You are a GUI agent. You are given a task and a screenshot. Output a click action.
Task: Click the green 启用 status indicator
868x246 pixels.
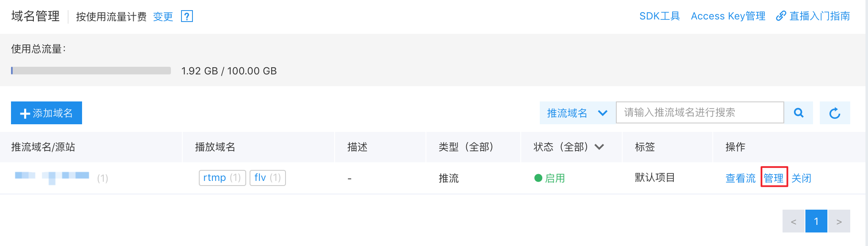[549, 178]
